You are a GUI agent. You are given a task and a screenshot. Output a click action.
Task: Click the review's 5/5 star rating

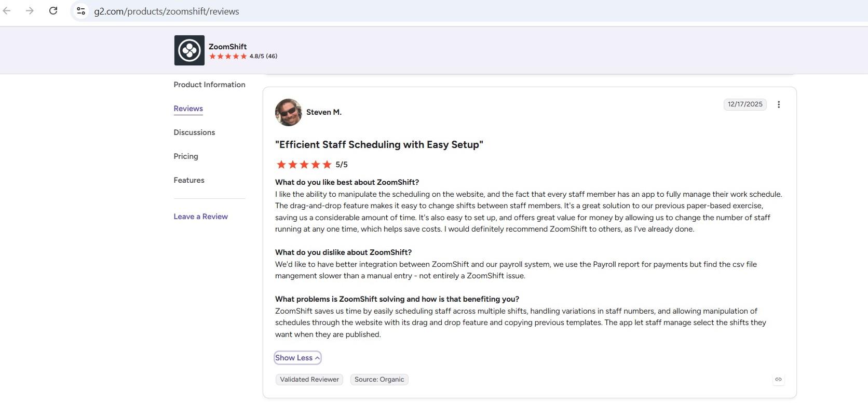311,165
